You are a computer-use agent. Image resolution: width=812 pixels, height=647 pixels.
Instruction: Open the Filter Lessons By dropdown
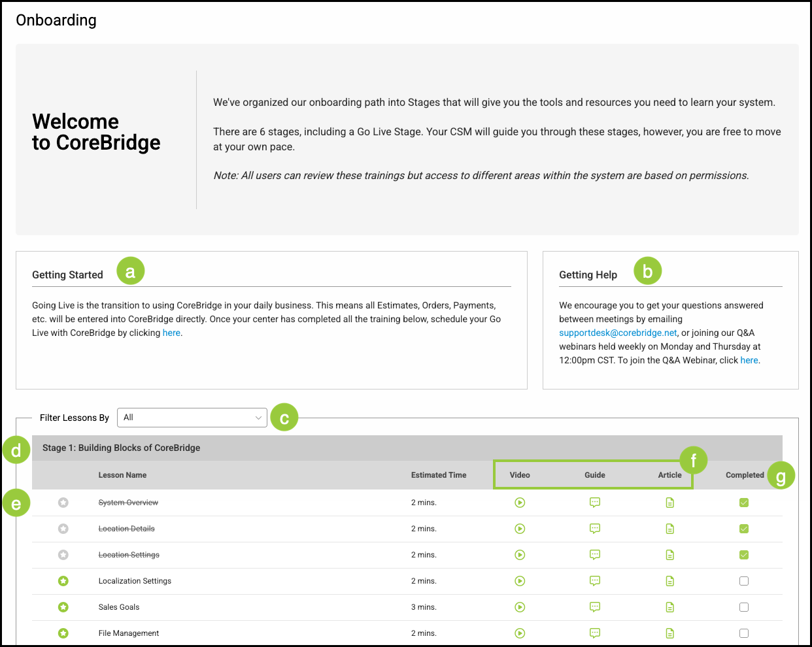pyautogui.click(x=192, y=418)
